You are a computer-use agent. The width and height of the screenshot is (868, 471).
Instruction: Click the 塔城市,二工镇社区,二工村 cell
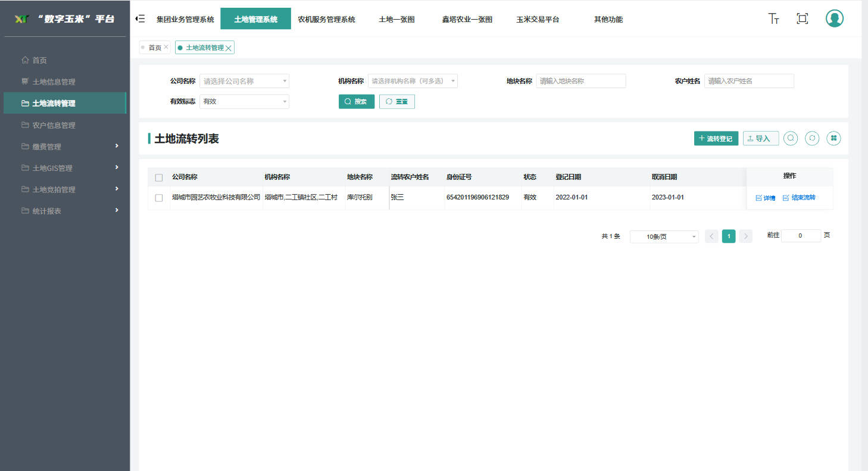click(x=301, y=197)
